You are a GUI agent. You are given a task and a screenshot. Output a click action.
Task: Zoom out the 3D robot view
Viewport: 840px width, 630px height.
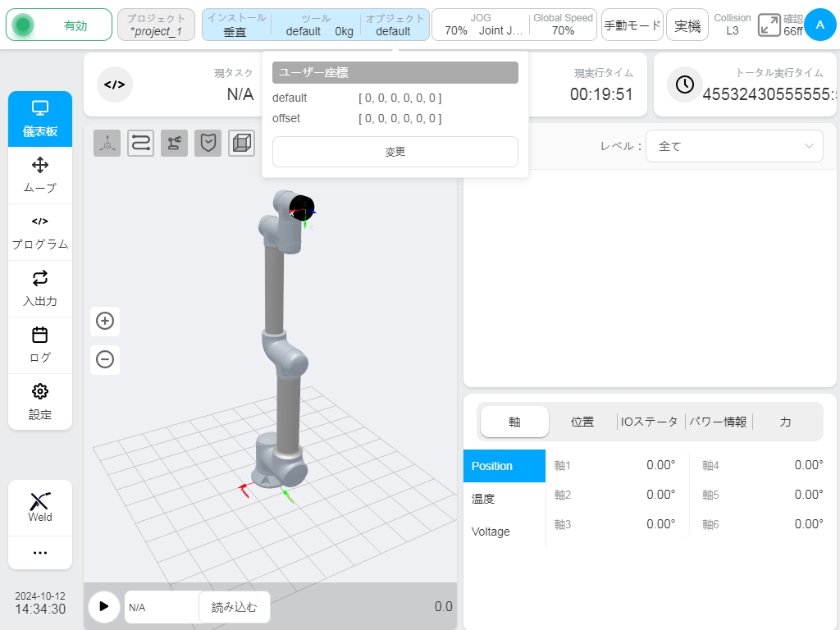[x=105, y=359]
